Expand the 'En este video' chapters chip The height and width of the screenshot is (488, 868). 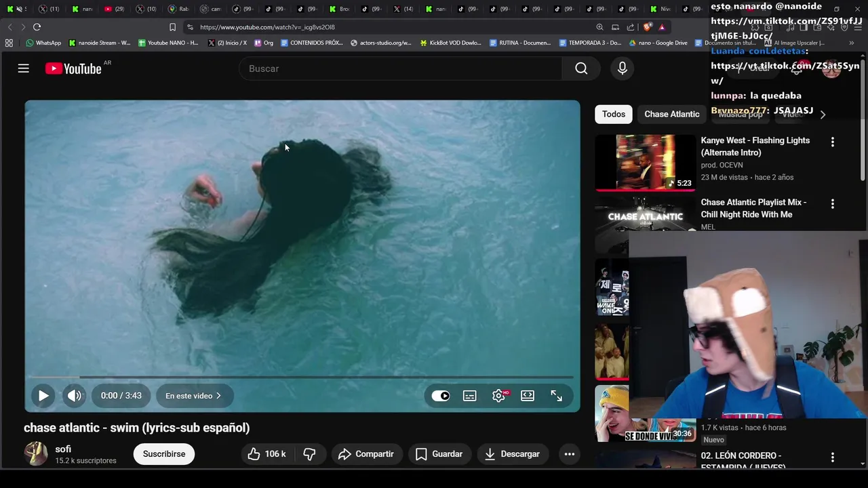tap(193, 396)
